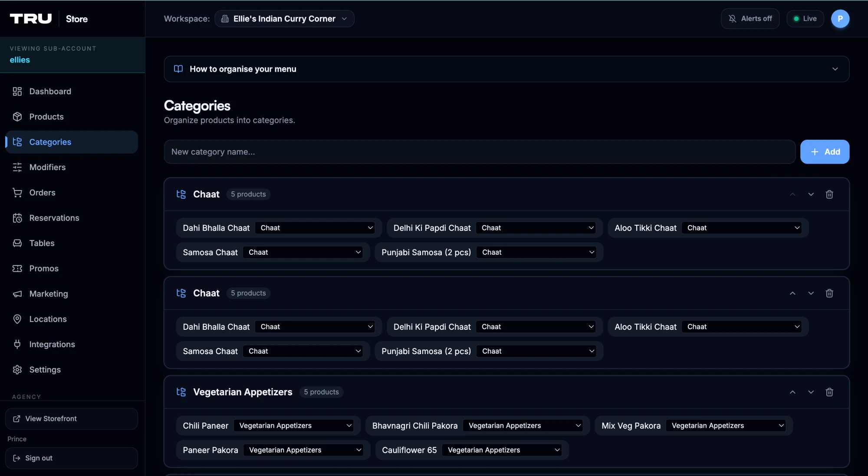The image size is (868, 476).
Task: Move Vegetarian Appetizers category down with arrow
Action: click(811, 392)
